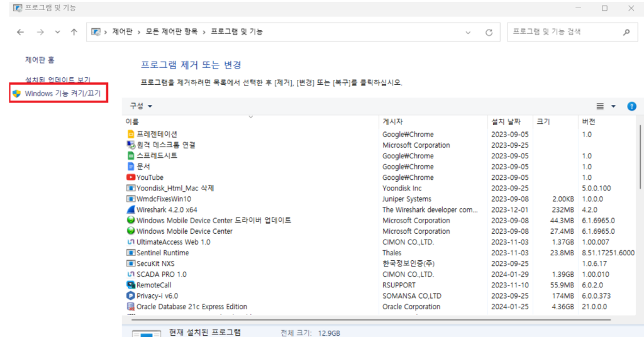This screenshot has width=644, height=337.
Task: Click the Windows Mobile Device Center 드라이버 업데이트 icon
Action: 131,220
